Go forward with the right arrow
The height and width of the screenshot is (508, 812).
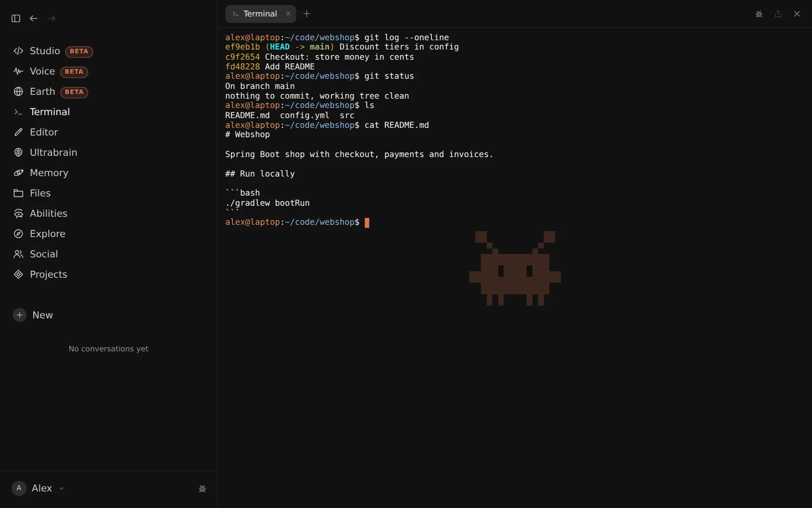point(51,18)
